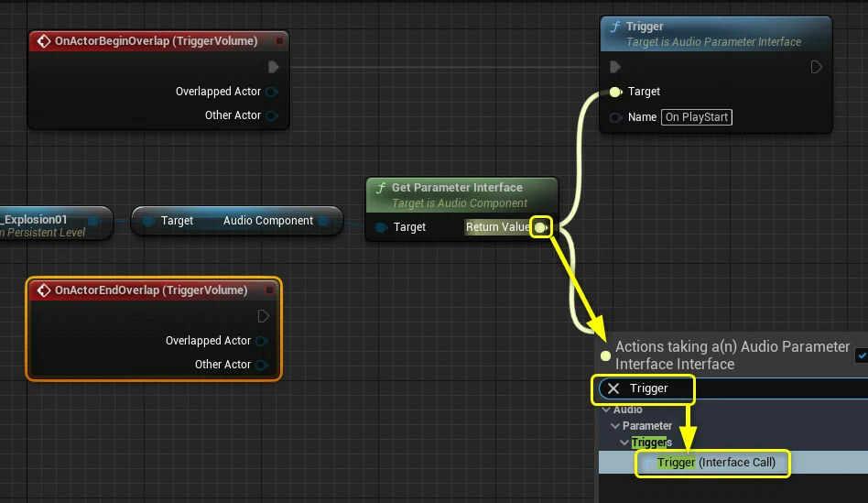Click OnActorEndOverlap execution output pin
This screenshot has width=868, height=503.
[264, 316]
